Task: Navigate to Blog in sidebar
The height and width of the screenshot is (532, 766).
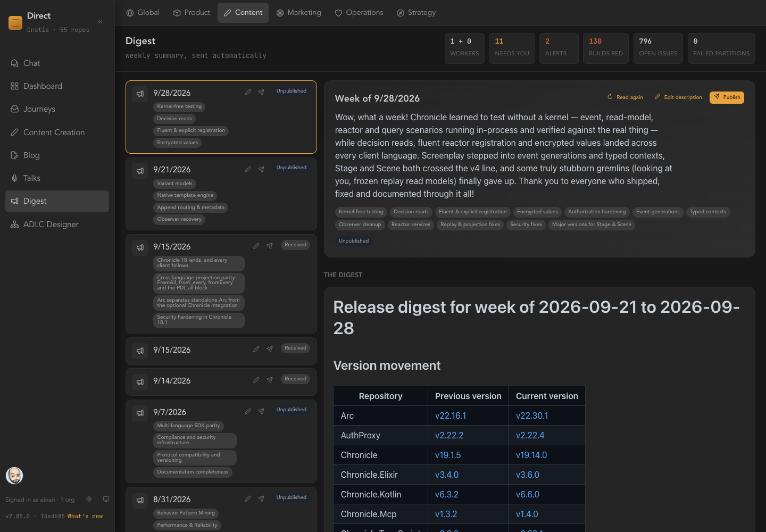Action: point(57,155)
